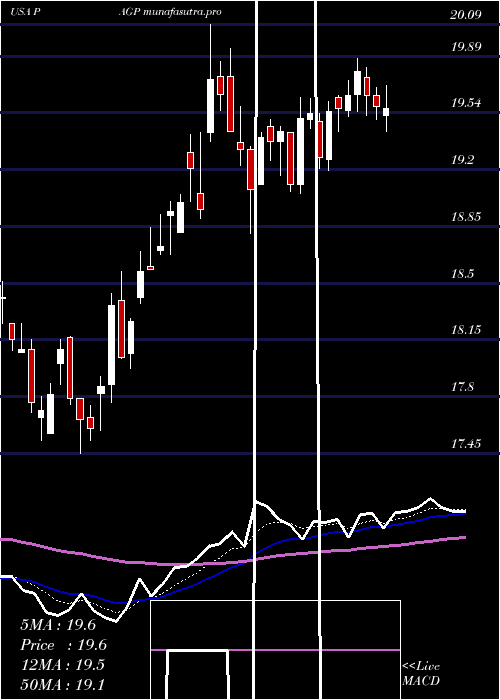Click the 18.85 price level label
Viewport: 500px width, 700px height.
[x=466, y=217]
